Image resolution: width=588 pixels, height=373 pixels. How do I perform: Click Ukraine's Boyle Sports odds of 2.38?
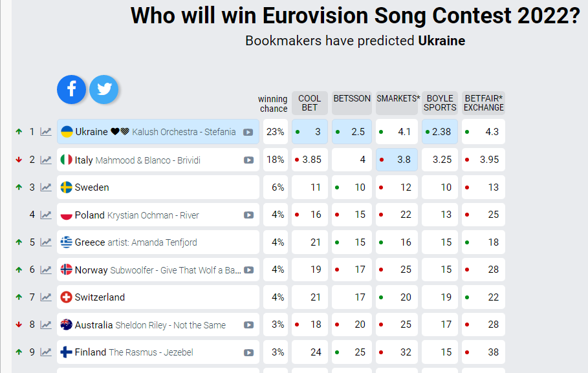[440, 132]
